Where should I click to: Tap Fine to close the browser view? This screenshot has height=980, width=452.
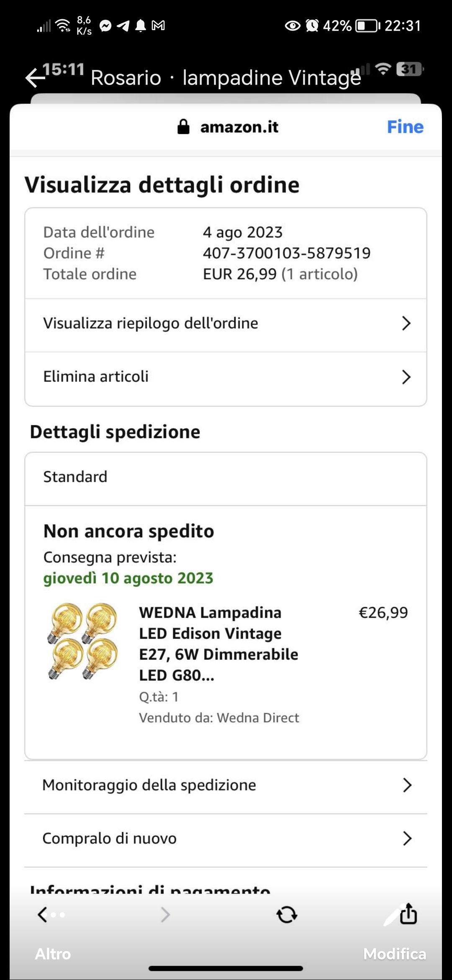(405, 126)
